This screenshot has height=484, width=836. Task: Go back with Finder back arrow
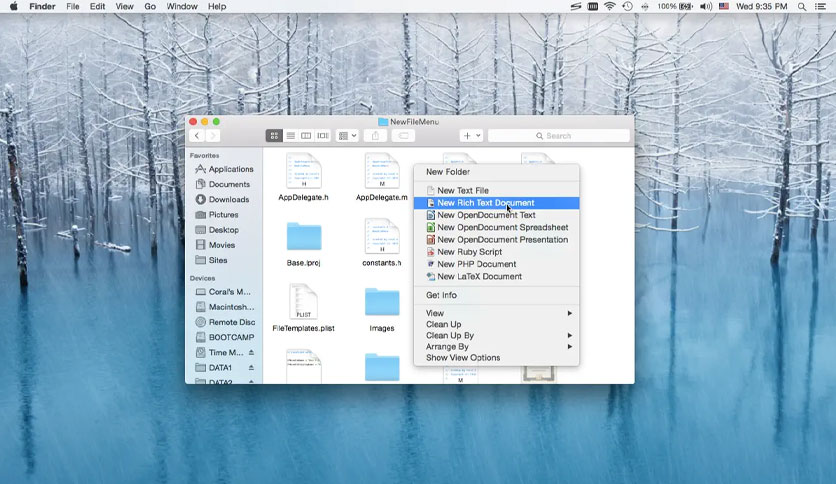click(197, 136)
